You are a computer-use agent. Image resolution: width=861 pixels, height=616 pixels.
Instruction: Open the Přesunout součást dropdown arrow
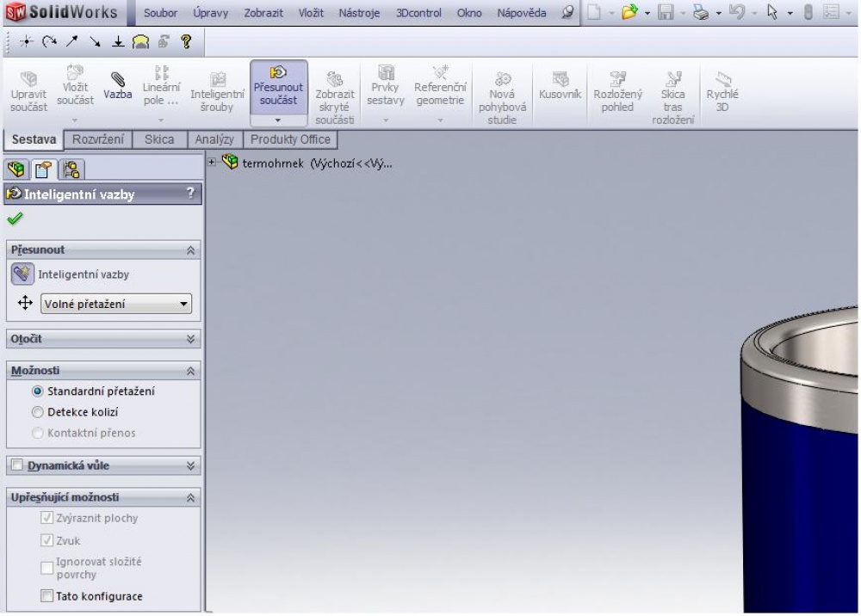pos(278,120)
